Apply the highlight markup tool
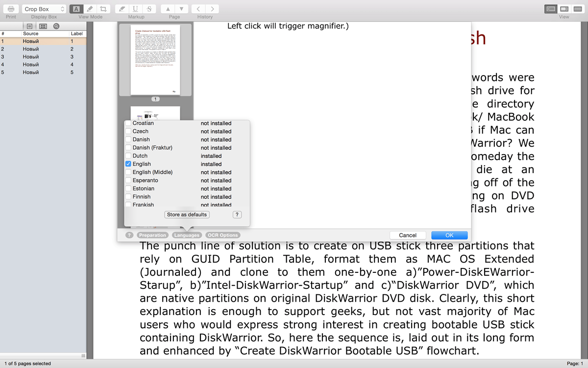 point(122,9)
